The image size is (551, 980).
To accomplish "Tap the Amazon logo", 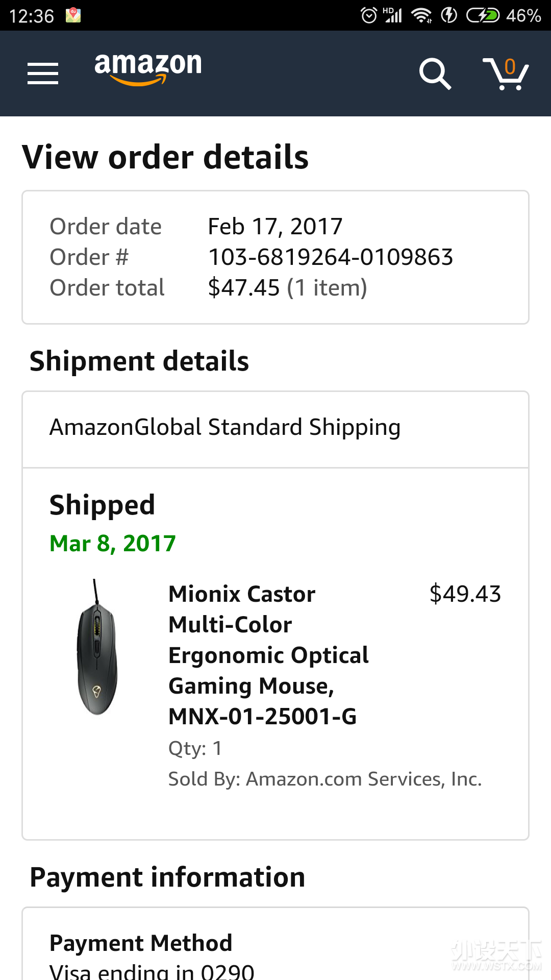I will [148, 68].
